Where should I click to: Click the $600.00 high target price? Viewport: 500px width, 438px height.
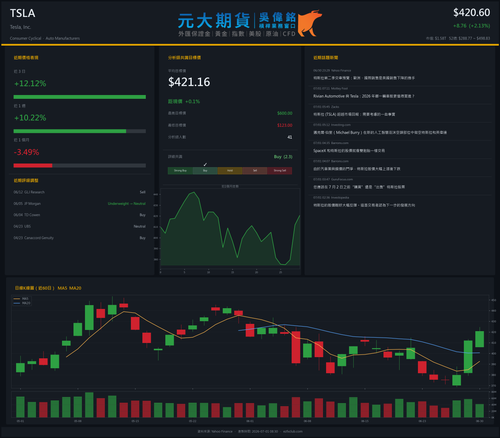point(285,113)
